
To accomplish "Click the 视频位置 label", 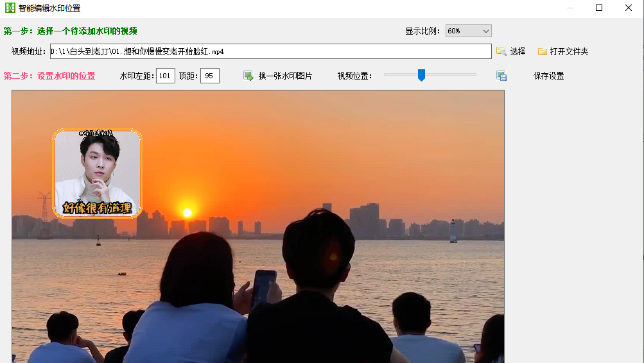I will (x=354, y=76).
